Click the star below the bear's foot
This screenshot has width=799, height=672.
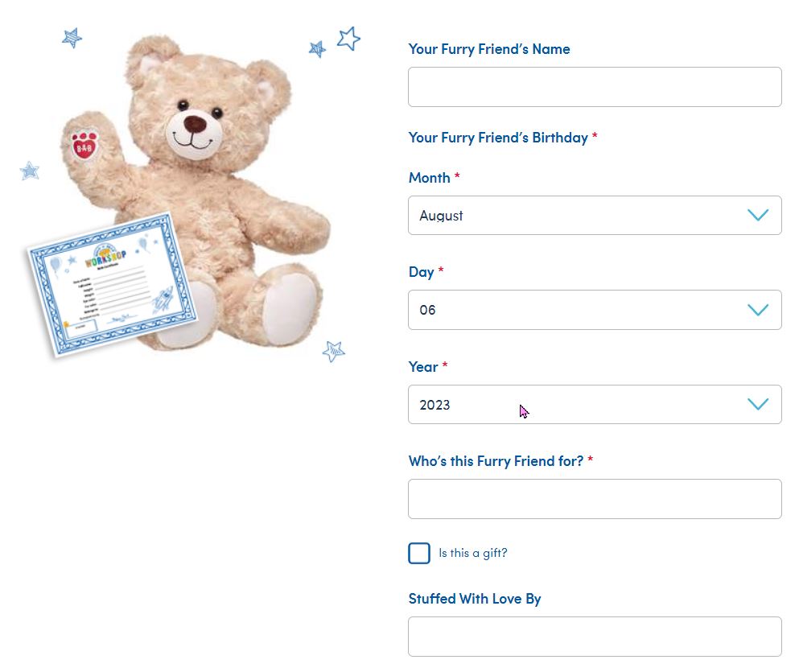tap(334, 351)
